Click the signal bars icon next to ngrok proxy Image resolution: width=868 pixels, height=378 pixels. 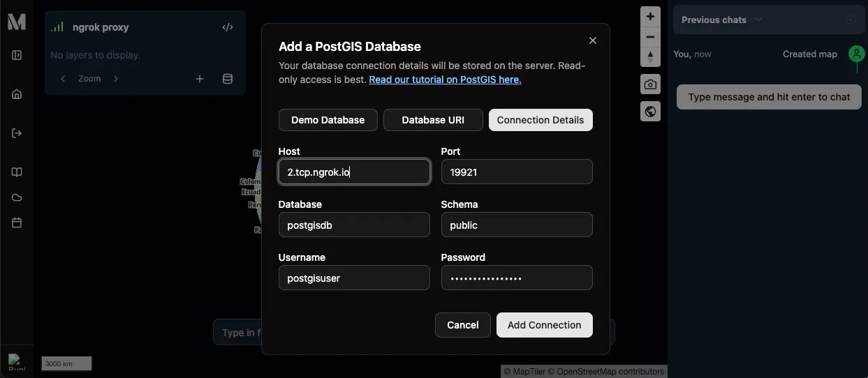pyautogui.click(x=57, y=27)
